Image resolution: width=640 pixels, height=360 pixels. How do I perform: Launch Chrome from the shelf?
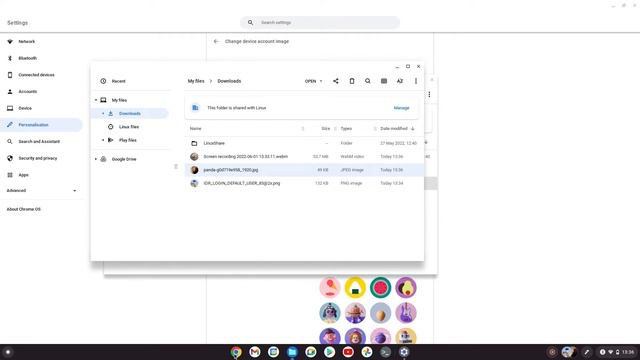(x=236, y=352)
